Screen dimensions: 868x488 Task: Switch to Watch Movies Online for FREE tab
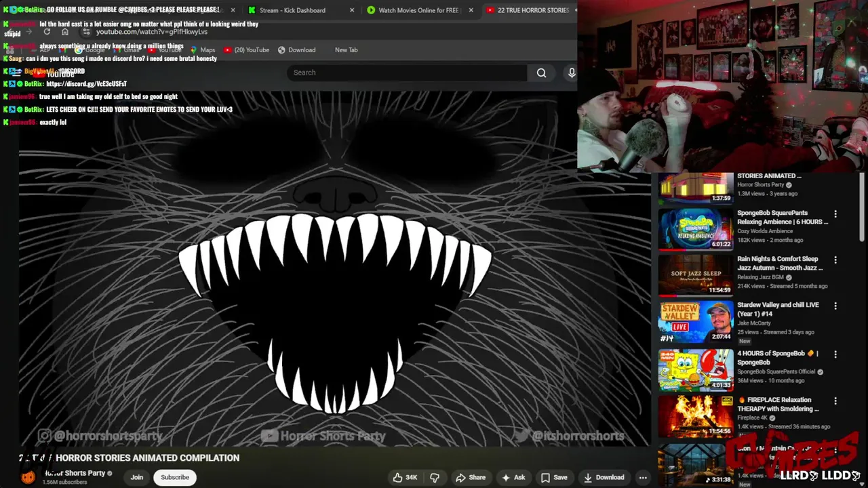tap(418, 10)
